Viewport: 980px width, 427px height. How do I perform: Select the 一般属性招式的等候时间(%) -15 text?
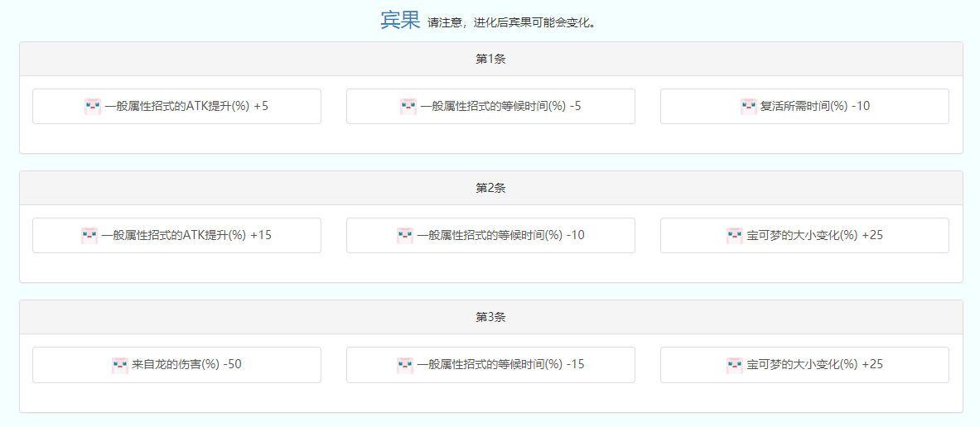click(x=500, y=364)
